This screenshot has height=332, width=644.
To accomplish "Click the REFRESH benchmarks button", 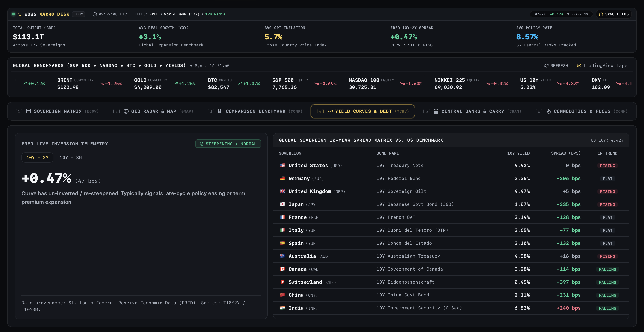I will tap(556, 65).
